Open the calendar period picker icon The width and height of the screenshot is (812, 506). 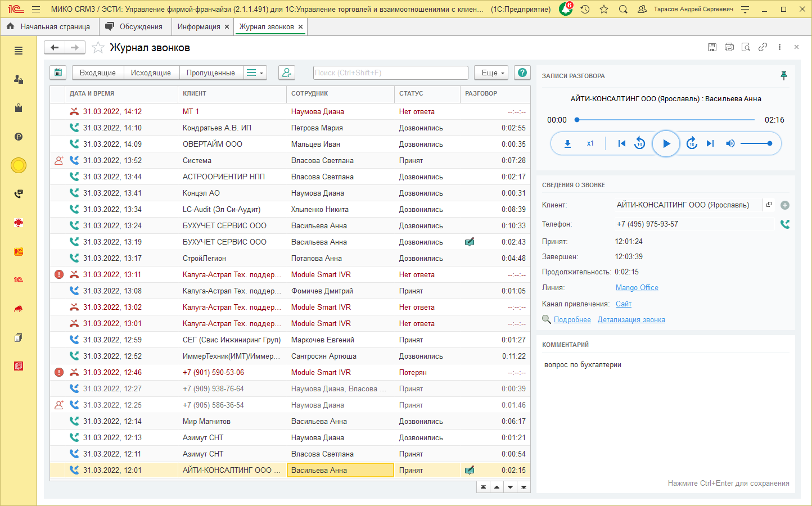point(58,73)
